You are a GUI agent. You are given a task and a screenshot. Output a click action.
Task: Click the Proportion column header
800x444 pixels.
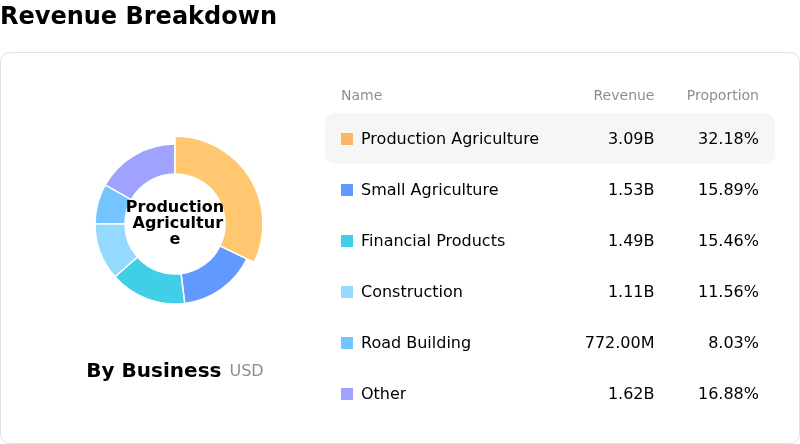pos(722,96)
